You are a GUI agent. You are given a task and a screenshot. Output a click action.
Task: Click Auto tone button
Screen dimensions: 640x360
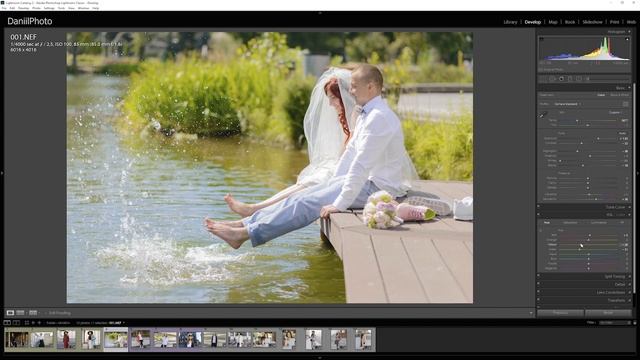tap(622, 133)
